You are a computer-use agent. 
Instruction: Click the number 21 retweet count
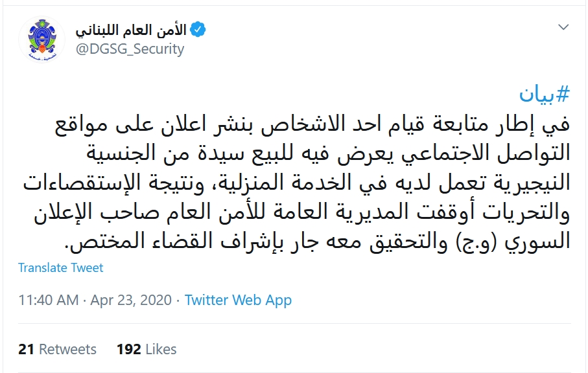coord(26,350)
